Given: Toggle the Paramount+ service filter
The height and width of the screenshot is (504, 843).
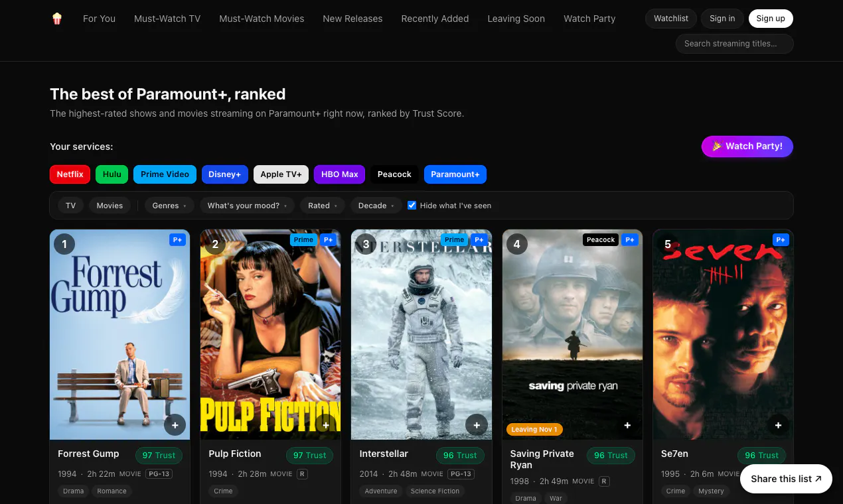Looking at the screenshot, I should tap(455, 174).
